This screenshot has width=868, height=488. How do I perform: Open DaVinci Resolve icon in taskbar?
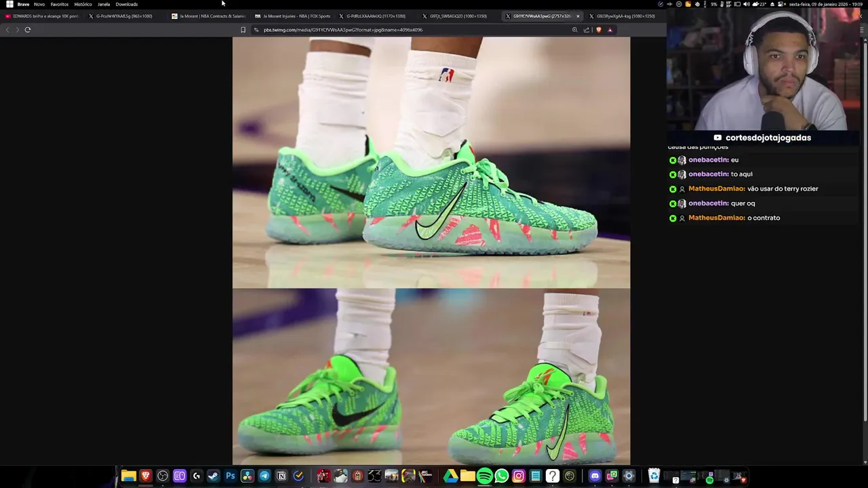click(248, 476)
